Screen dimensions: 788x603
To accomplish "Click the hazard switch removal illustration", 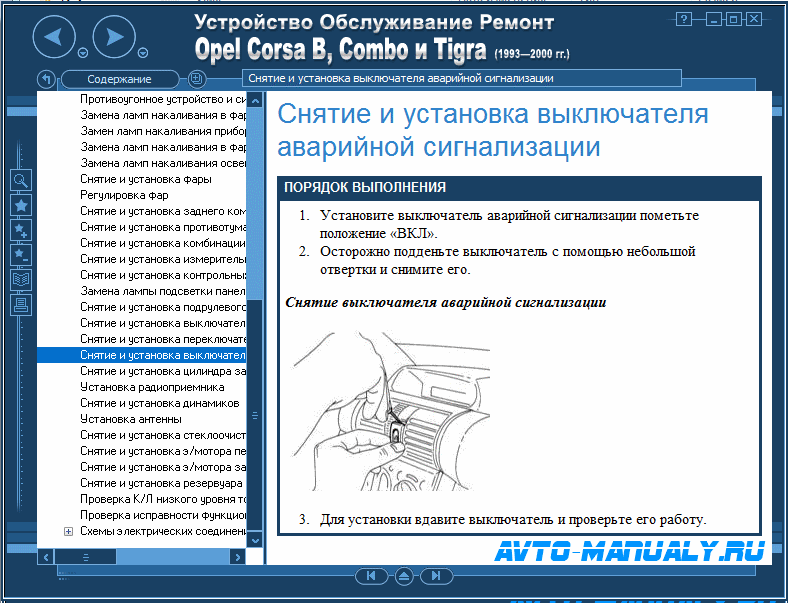I will [391, 411].
